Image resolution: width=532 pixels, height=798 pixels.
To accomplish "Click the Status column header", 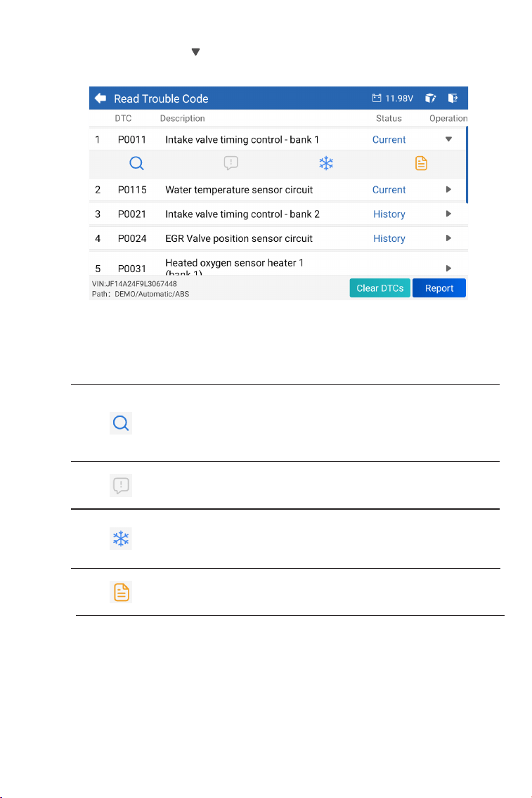I will click(389, 118).
